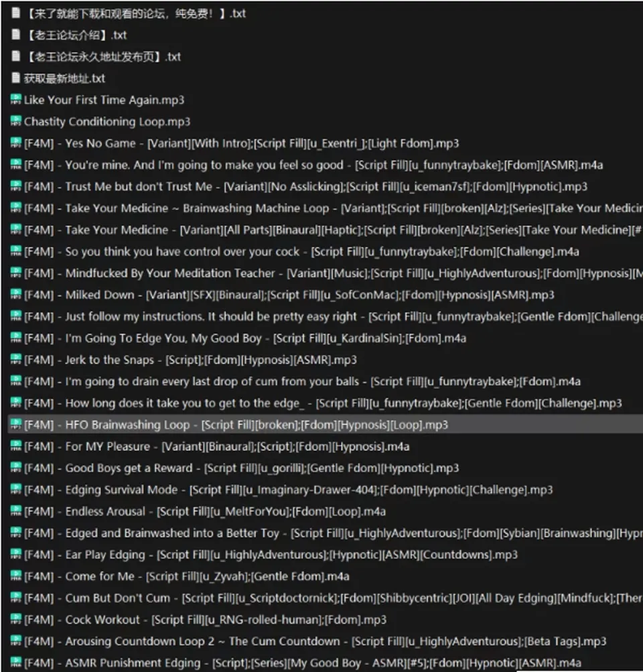Click audio icon for Like Your First Time Again
Image resolution: width=643 pixels, height=672 pixels.
click(16, 99)
